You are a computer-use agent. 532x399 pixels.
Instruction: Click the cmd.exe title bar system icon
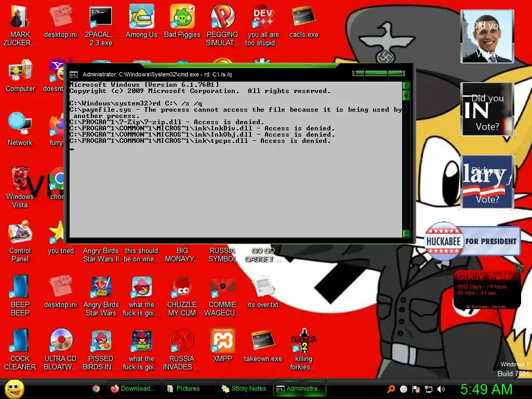click(74, 74)
